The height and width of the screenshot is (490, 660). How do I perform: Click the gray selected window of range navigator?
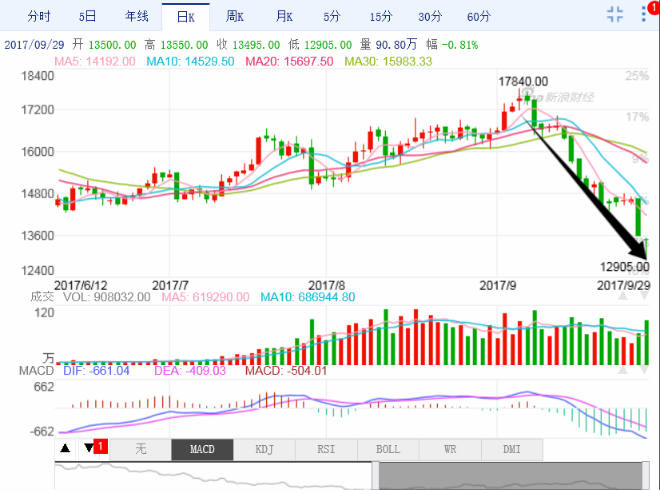[x=511, y=476]
